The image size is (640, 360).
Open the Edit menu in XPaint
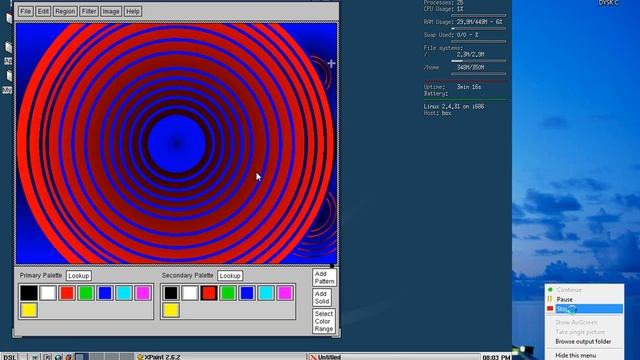pos(43,11)
